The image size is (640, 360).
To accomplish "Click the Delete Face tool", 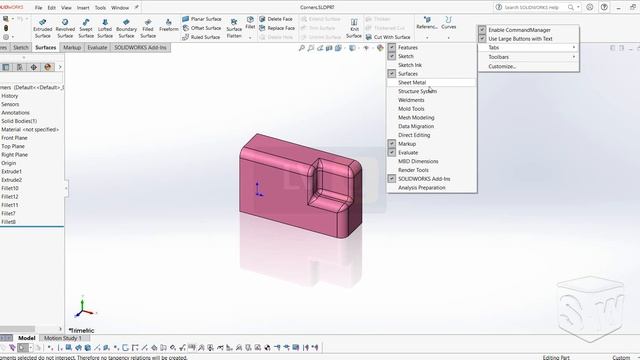I will coord(276,19).
